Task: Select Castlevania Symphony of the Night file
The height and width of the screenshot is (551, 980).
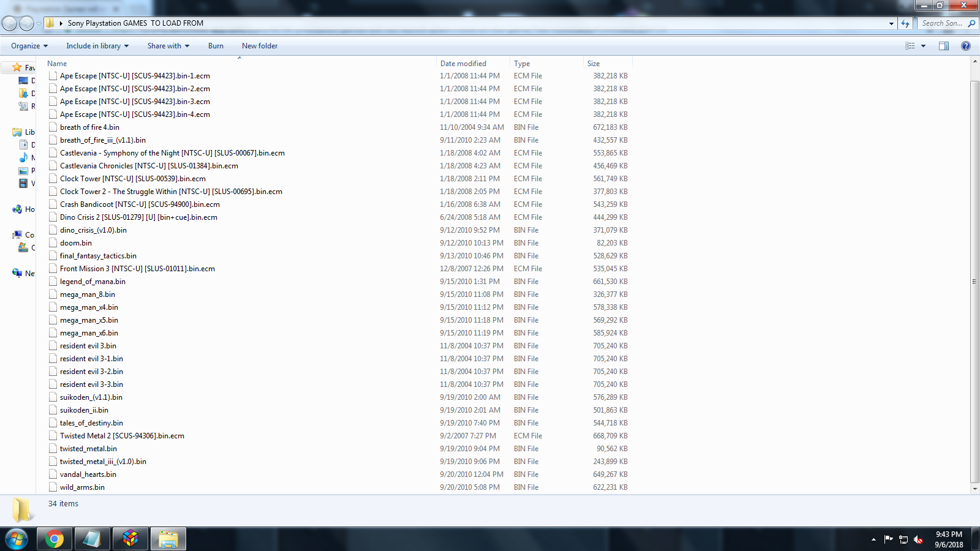Action: (172, 153)
